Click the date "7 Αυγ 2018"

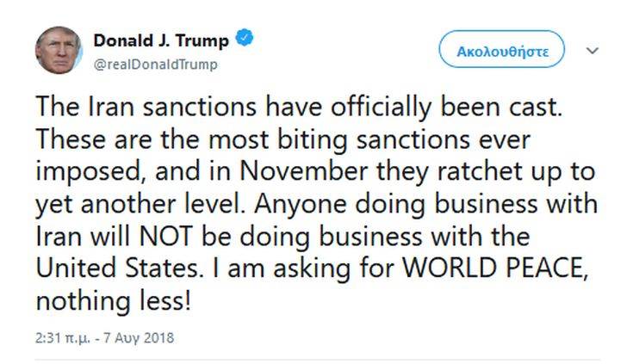139,338
